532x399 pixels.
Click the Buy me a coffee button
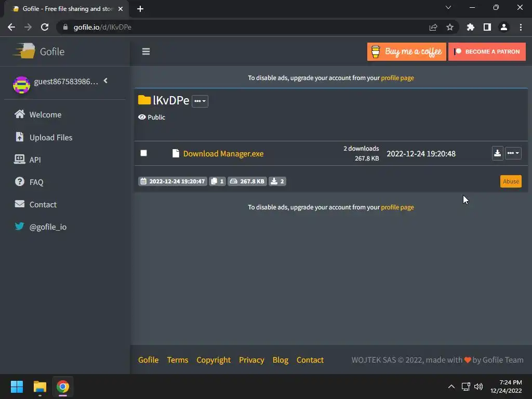pyautogui.click(x=406, y=51)
